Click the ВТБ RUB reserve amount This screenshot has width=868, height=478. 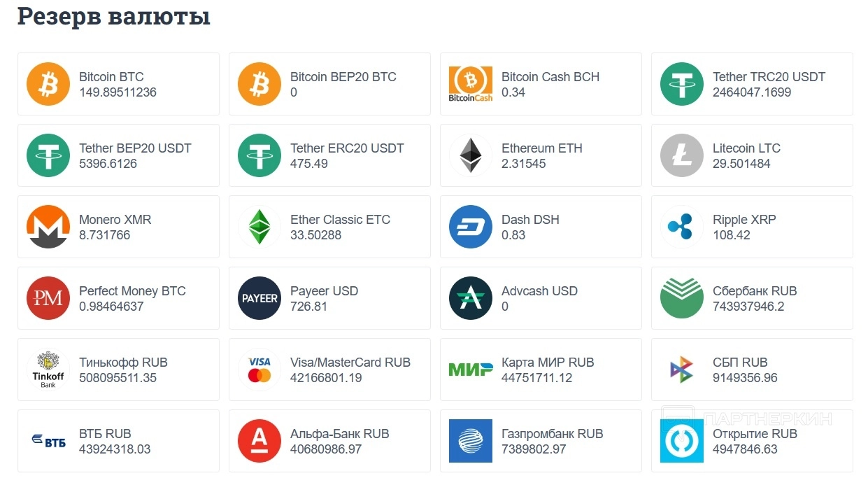pos(115,449)
